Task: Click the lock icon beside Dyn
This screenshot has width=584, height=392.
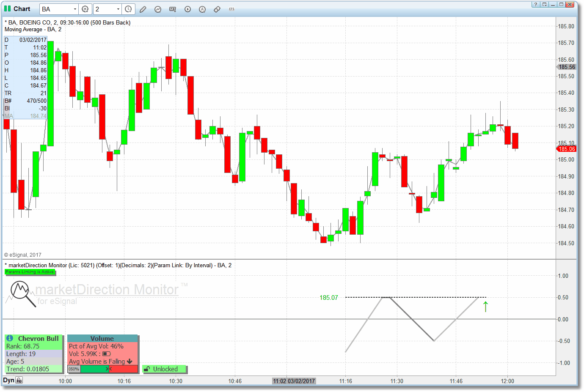Action: click(x=19, y=380)
